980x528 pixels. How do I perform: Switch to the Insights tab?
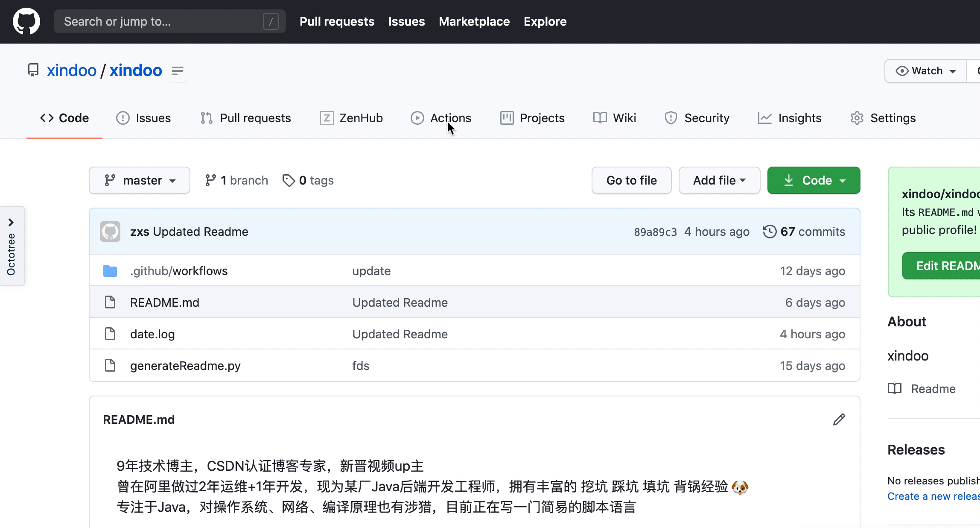(789, 118)
